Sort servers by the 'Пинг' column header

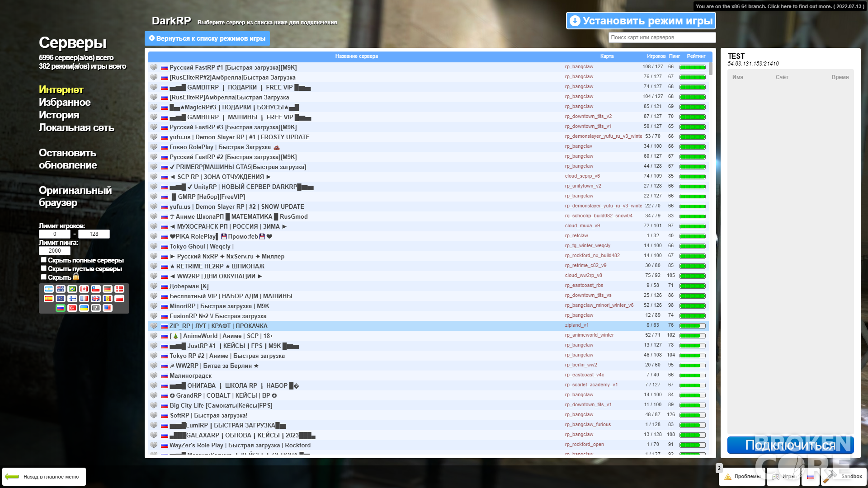click(674, 56)
